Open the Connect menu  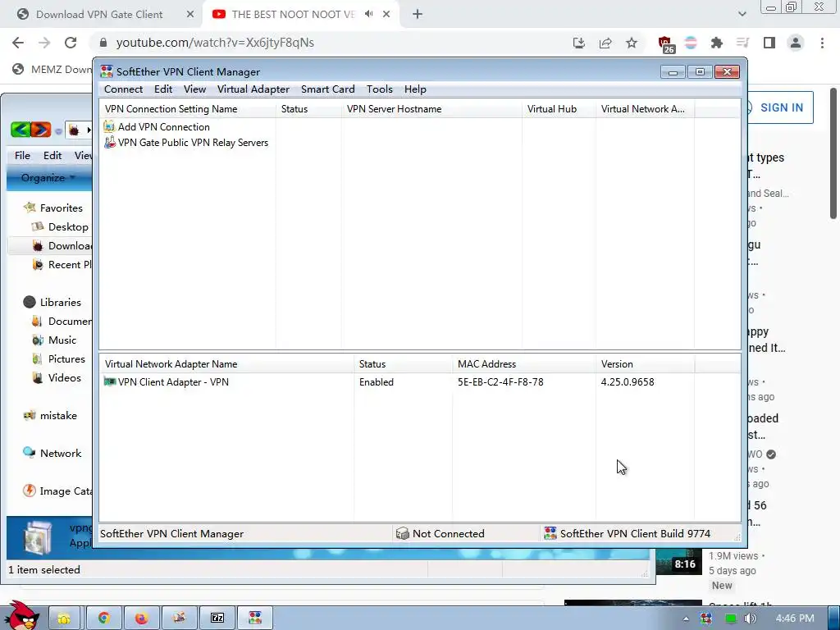pyautogui.click(x=123, y=89)
